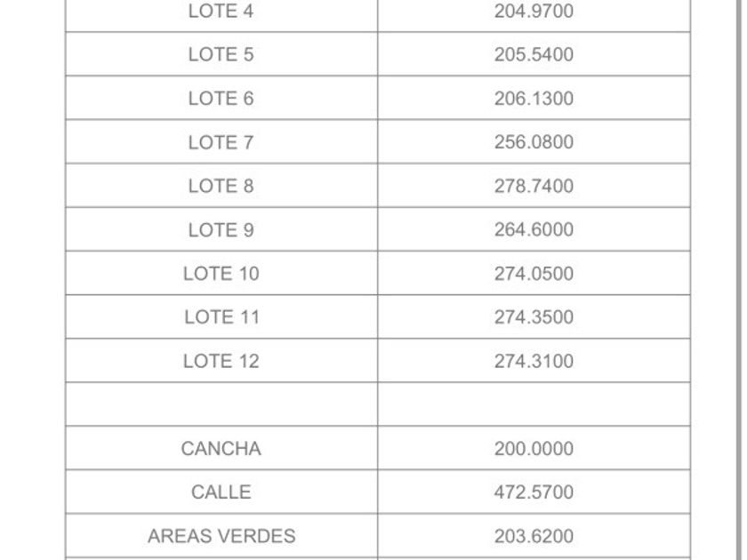
Task: Select the 274.3100 cell for LOTE 12
Action: tap(534, 361)
